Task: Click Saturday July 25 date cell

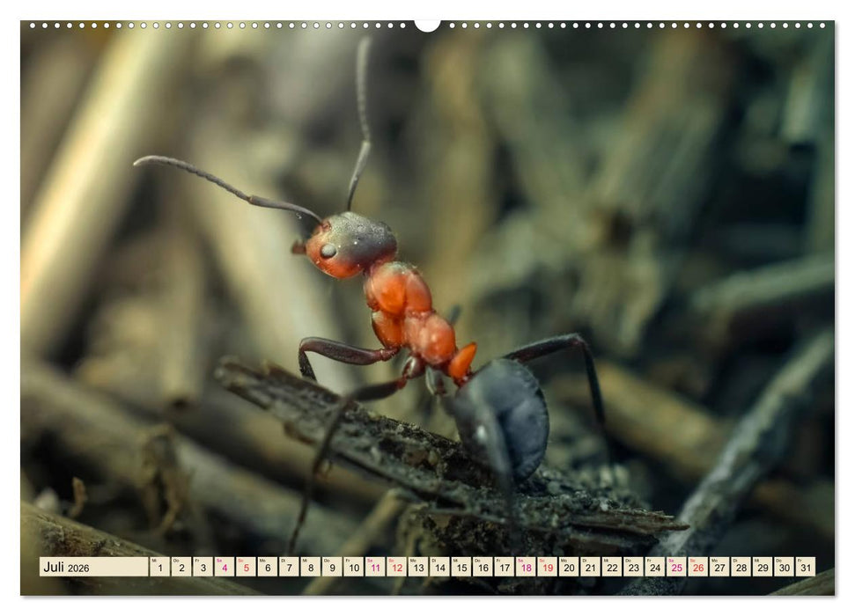Action: click(x=676, y=567)
